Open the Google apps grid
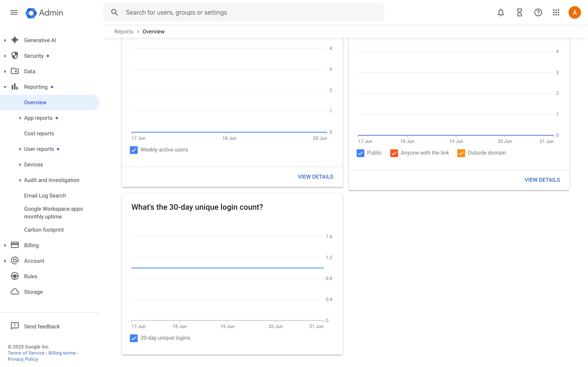Image resolution: width=588 pixels, height=367 pixels. coord(556,12)
